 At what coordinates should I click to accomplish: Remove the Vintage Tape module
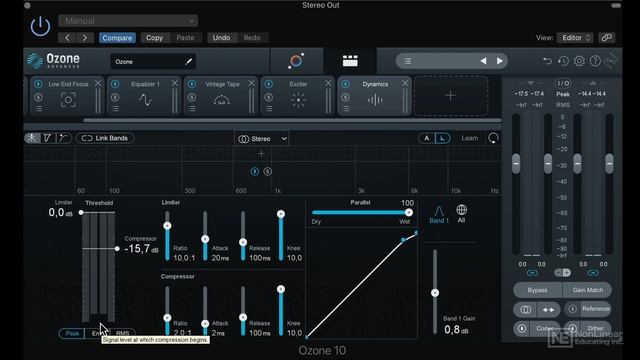251,83
